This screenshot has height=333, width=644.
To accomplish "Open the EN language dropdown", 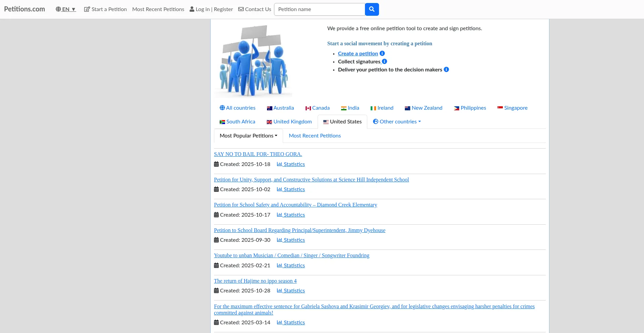I will click(x=66, y=9).
